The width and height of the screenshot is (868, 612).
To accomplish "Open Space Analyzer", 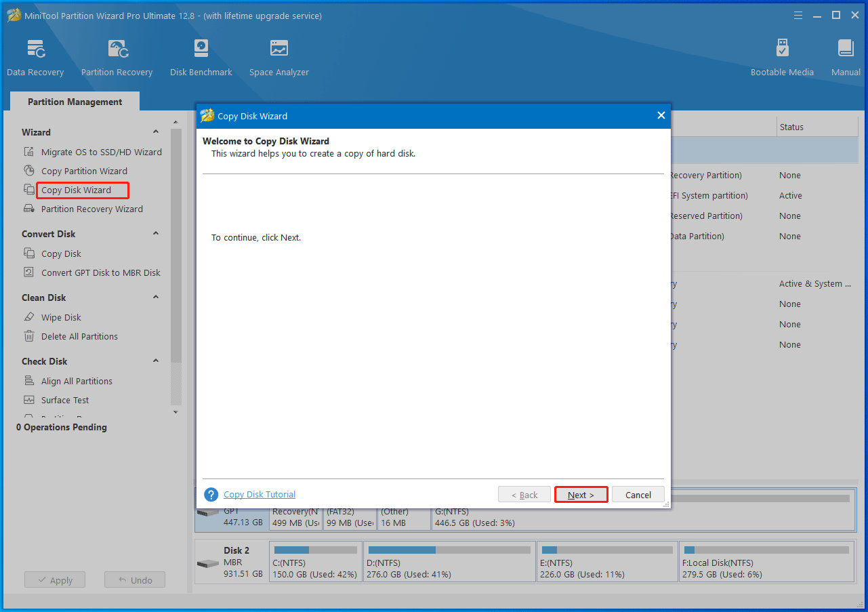I will point(278,58).
